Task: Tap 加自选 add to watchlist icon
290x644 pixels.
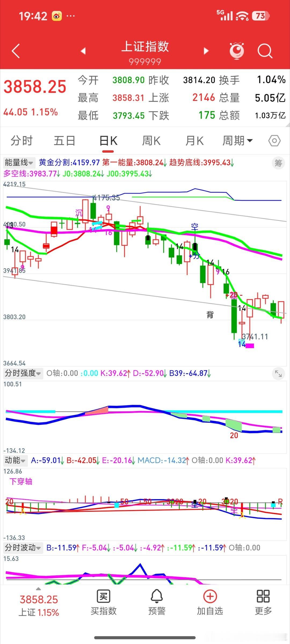Action: (210, 596)
